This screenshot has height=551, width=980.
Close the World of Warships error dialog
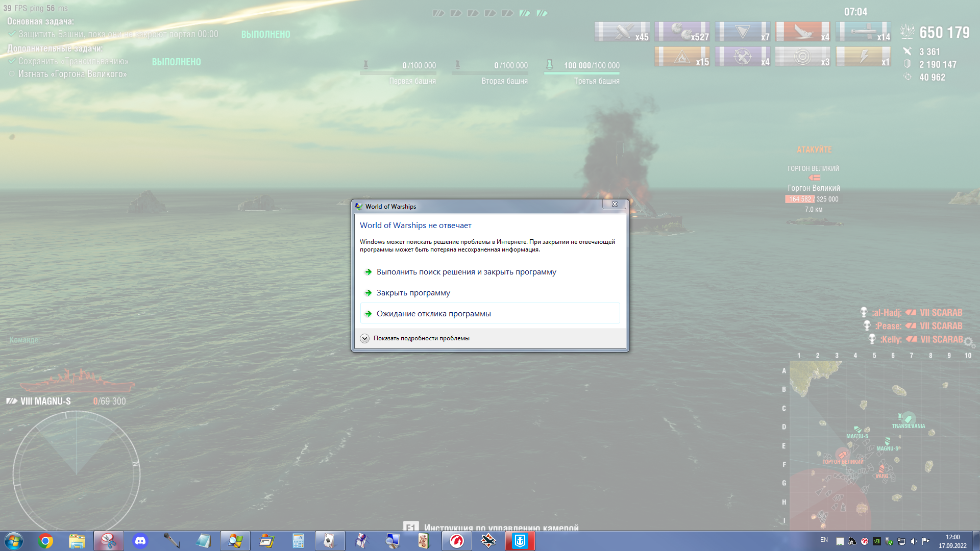point(615,204)
